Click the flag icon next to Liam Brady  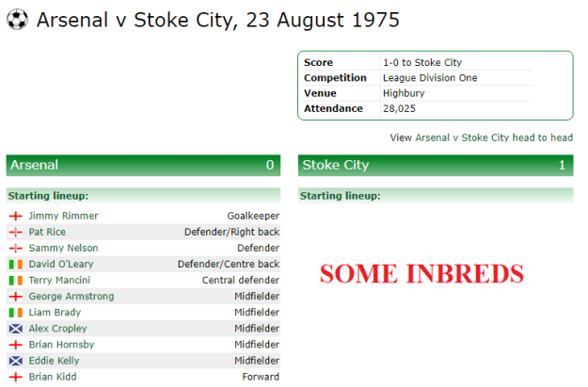point(15,313)
